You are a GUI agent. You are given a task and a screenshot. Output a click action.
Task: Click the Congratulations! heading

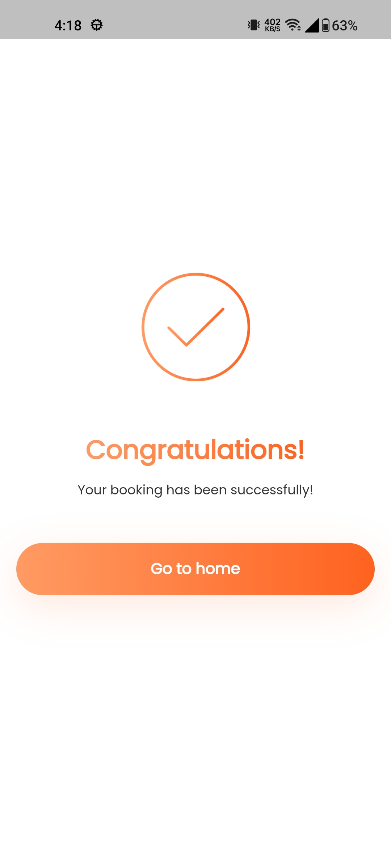point(195,450)
